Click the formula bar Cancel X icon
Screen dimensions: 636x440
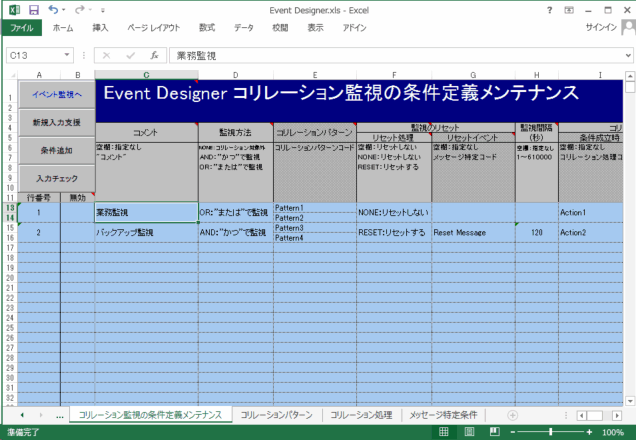coord(106,55)
